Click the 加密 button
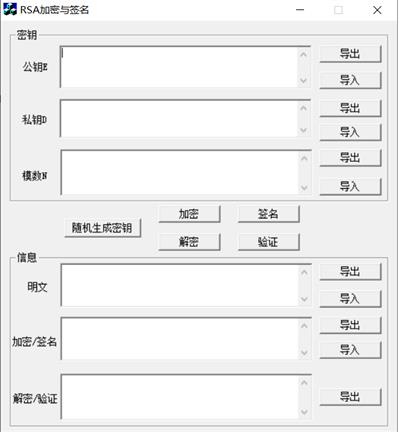 (189, 214)
